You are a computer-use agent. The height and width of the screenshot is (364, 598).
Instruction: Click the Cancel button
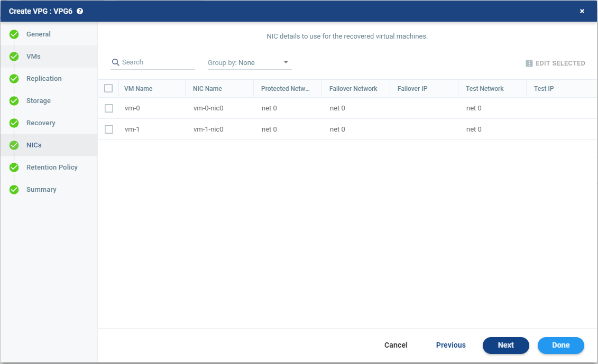pos(396,345)
